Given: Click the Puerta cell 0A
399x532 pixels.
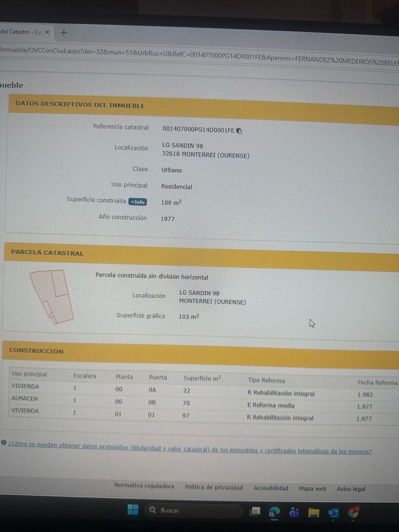Looking at the screenshot, I should pos(152,390).
